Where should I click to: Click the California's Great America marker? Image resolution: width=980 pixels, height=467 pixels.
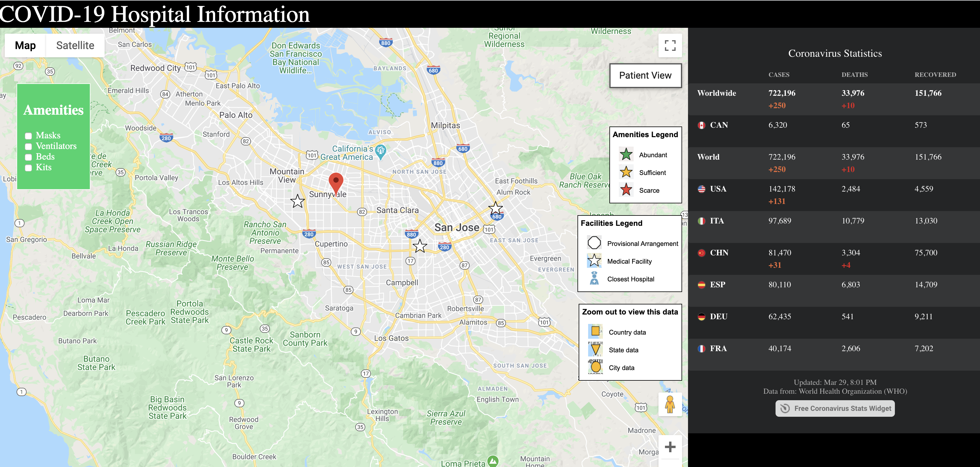(380, 151)
